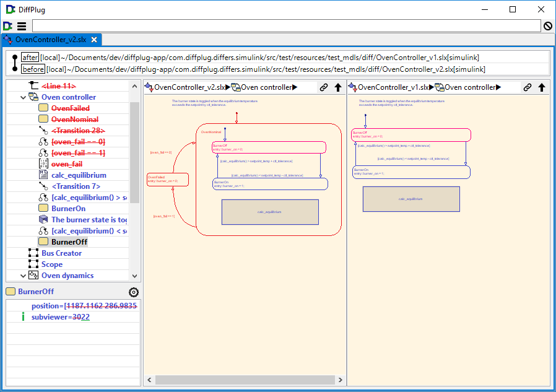The width and height of the screenshot is (556, 392).
Task: Click OvenController_v1.slx breadcrumb
Action: click(393, 87)
